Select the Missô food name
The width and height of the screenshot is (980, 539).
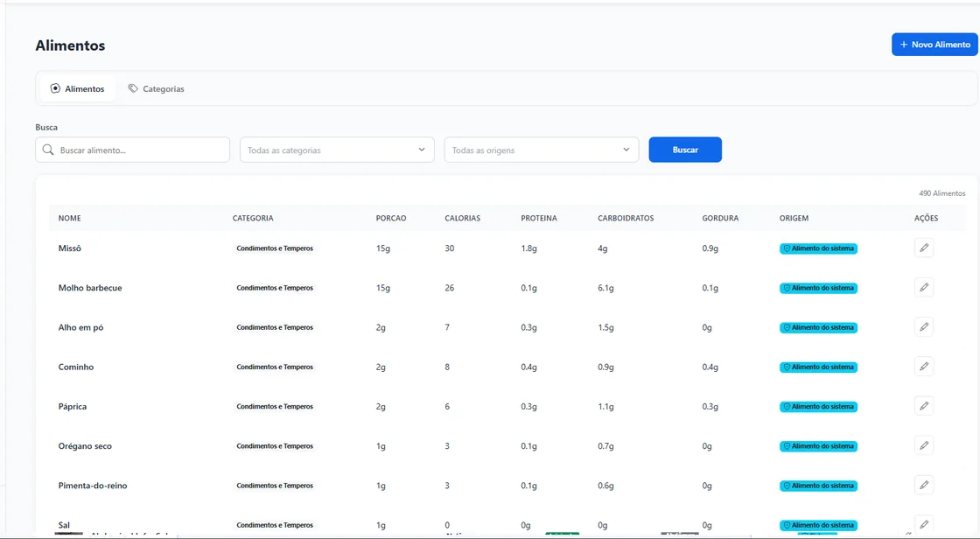coord(69,248)
